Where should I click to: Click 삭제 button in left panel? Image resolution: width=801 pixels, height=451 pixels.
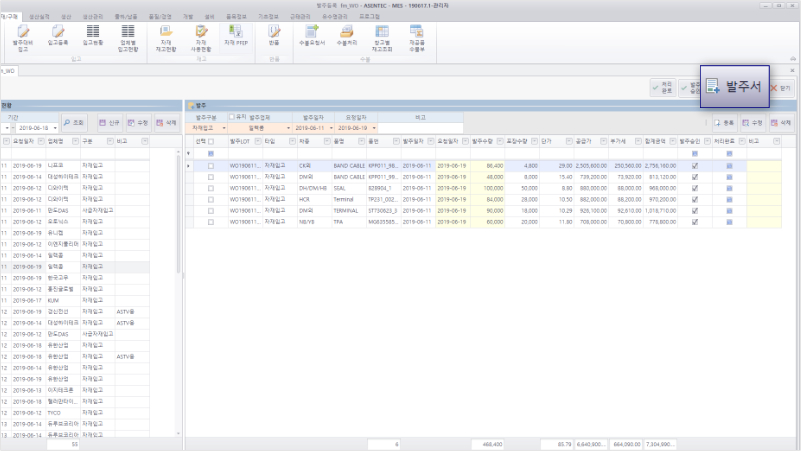[167, 123]
